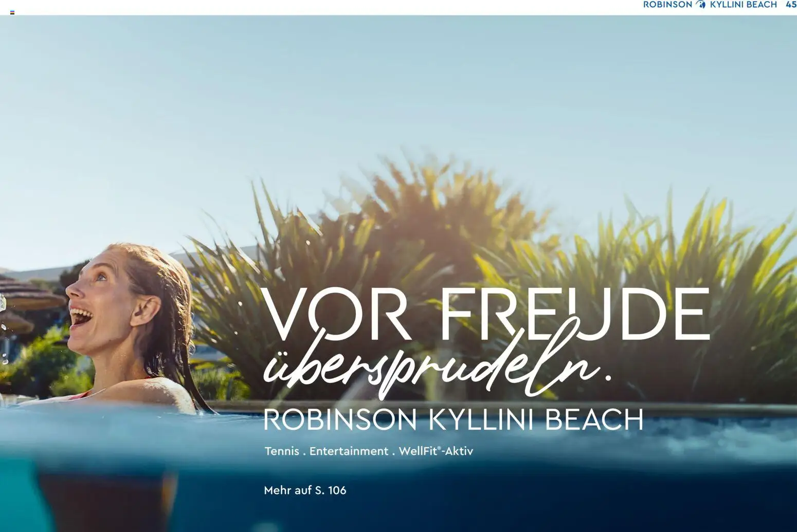Click the 'VOR FREUDE' headline
The height and width of the screenshot is (532, 797).
[x=486, y=314]
